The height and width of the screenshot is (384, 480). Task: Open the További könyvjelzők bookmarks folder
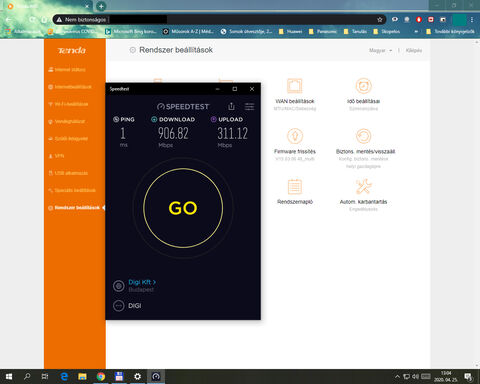click(450, 31)
